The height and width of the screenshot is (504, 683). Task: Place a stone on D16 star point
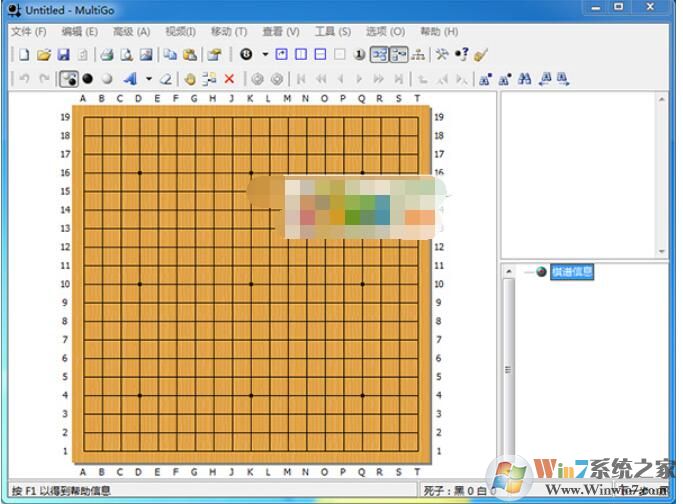pyautogui.click(x=140, y=173)
